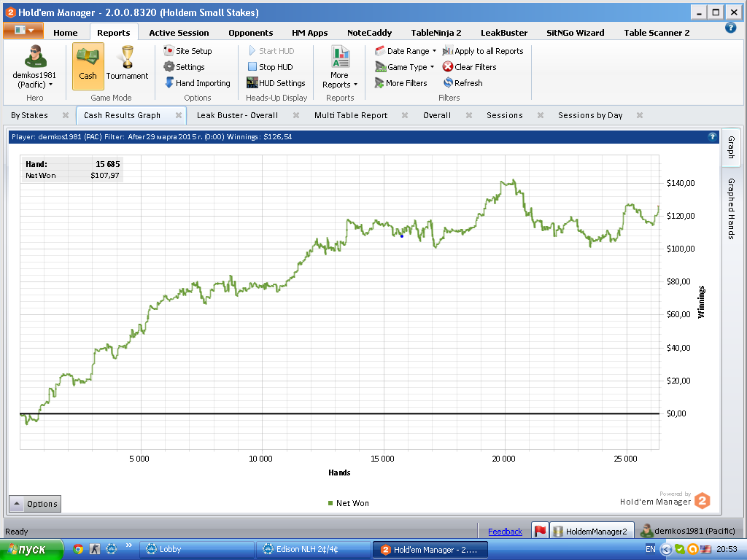Click the Hold'em Manager 2 logo
747x560 pixels.
pyautogui.click(x=703, y=500)
